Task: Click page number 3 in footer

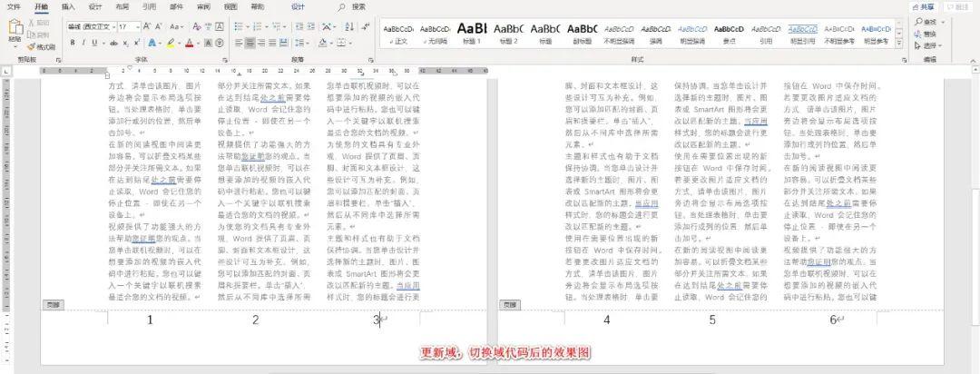Action: coord(377,320)
